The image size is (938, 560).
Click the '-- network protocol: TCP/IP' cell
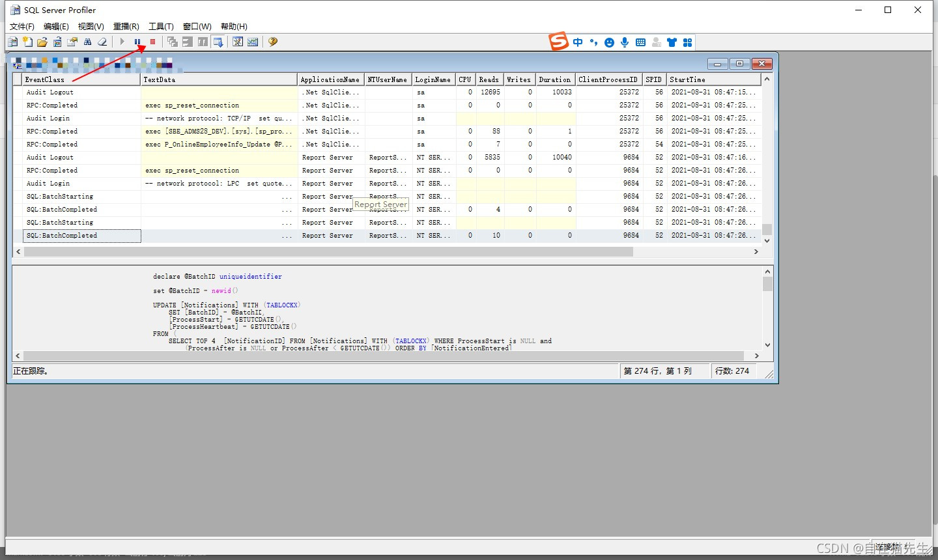coord(220,119)
